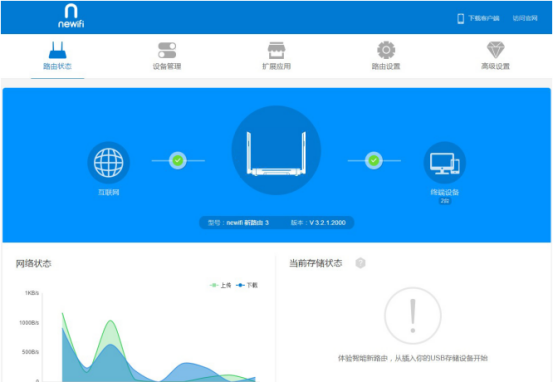
Task: Click the exclamation mark warning icon
Action: pyautogui.click(x=413, y=316)
